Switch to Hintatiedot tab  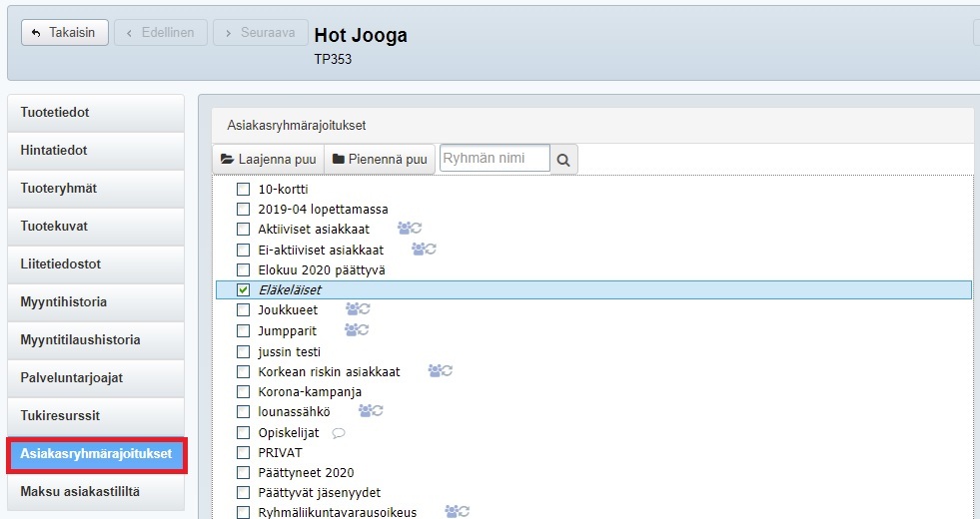point(96,151)
